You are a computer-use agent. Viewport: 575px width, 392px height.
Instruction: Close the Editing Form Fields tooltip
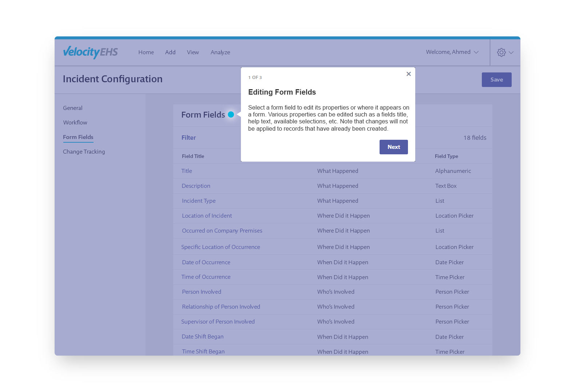coord(408,74)
